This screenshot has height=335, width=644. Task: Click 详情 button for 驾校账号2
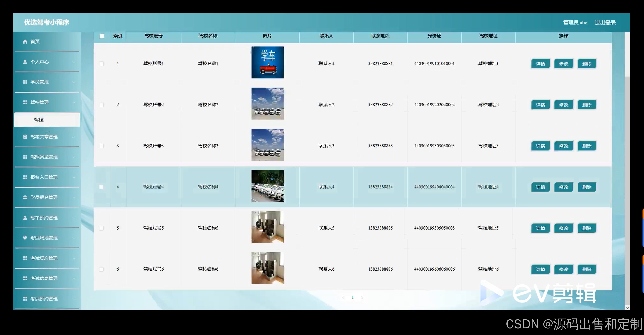540,105
